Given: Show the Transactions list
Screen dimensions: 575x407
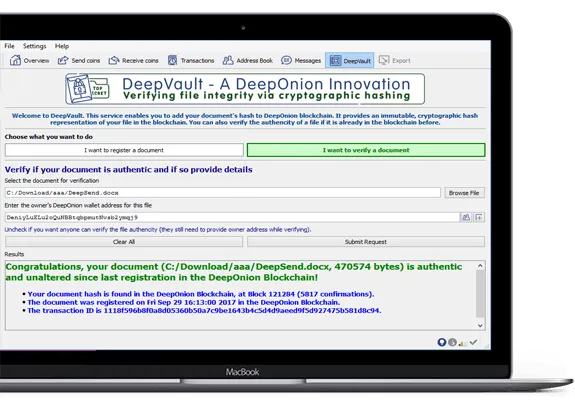Looking at the screenshot, I should click(x=191, y=60).
